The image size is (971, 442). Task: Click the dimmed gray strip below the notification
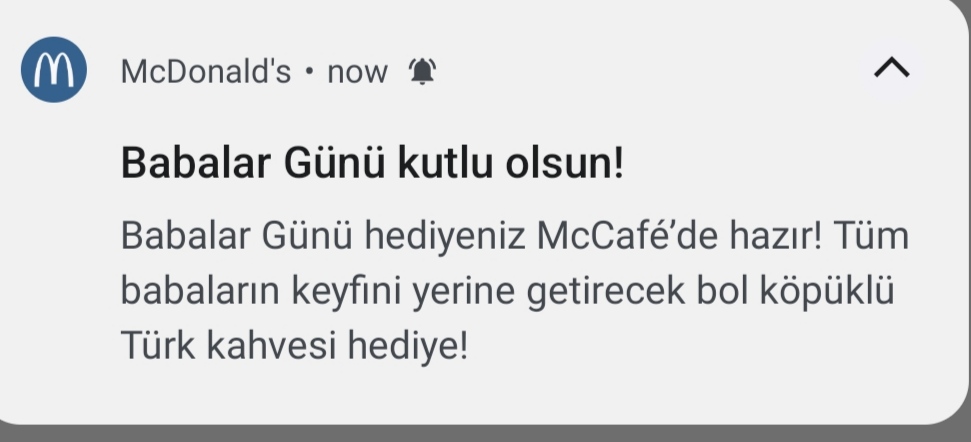pyautogui.click(x=486, y=434)
